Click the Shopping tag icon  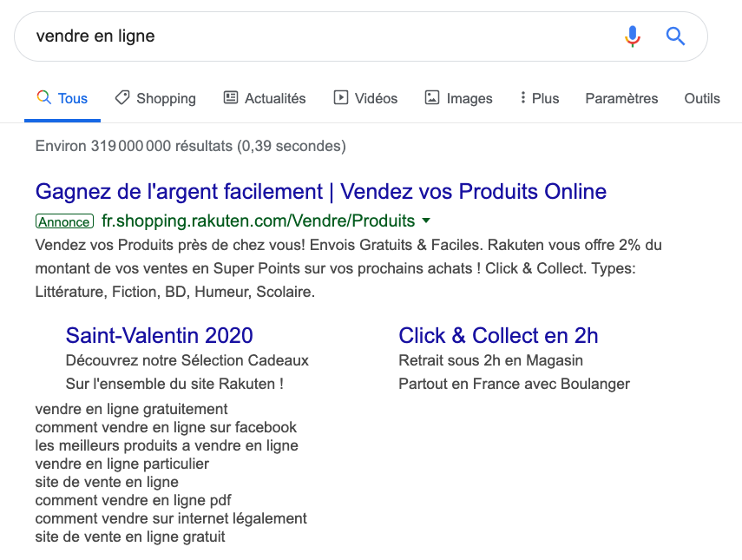coord(122,97)
